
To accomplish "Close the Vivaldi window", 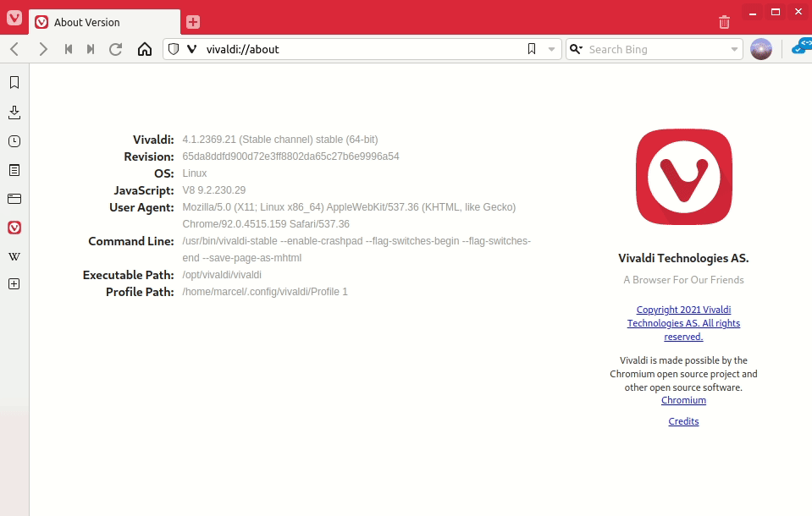I will [x=798, y=13].
